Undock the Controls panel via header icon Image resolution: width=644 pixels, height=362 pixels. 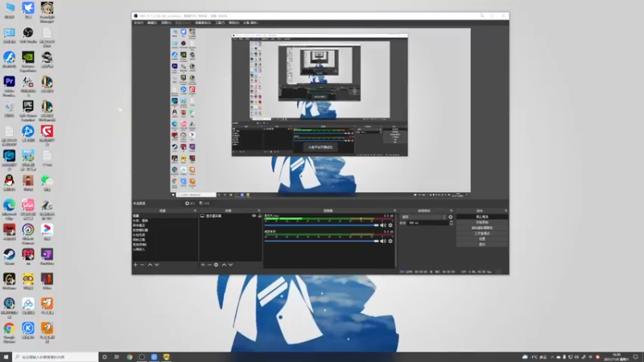506,211
